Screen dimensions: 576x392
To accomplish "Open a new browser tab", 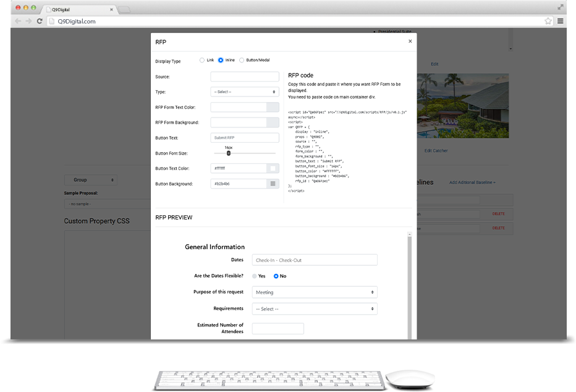I will 124,9.
